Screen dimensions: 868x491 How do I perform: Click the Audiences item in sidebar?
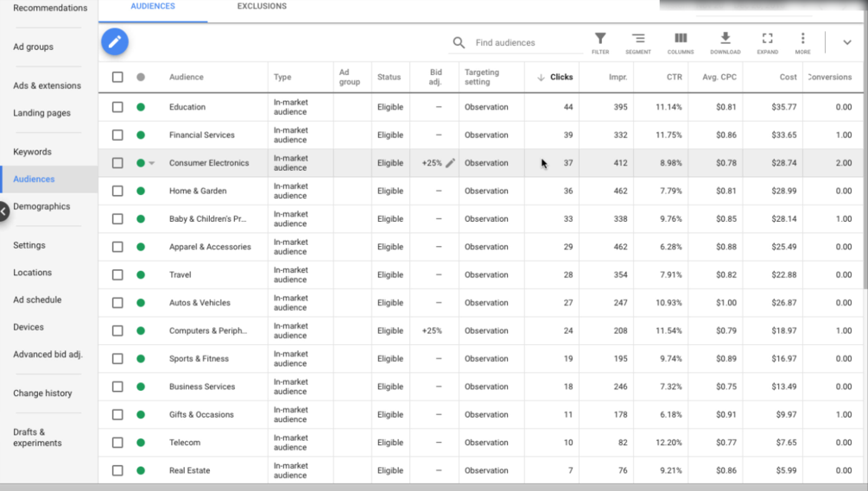[x=34, y=179]
